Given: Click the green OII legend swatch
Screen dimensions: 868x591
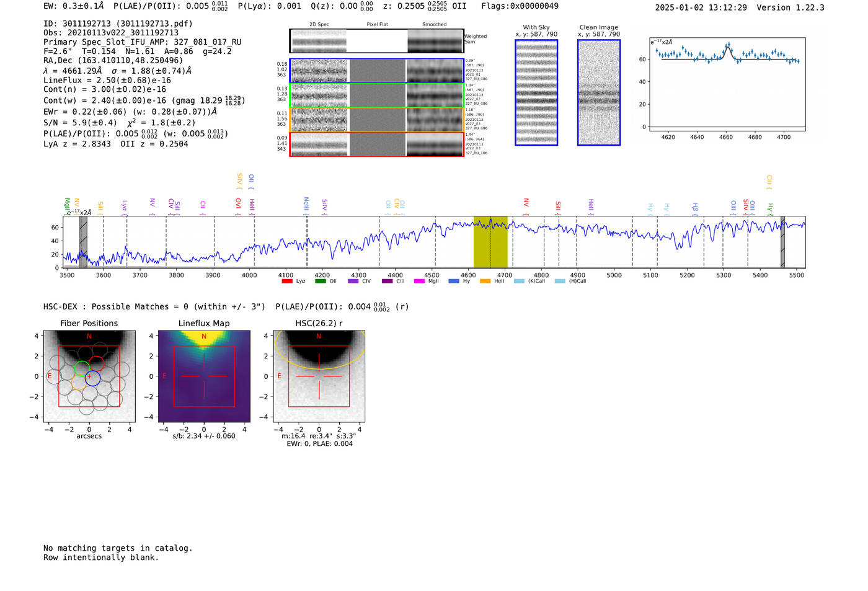Looking at the screenshot, I should 320,282.
